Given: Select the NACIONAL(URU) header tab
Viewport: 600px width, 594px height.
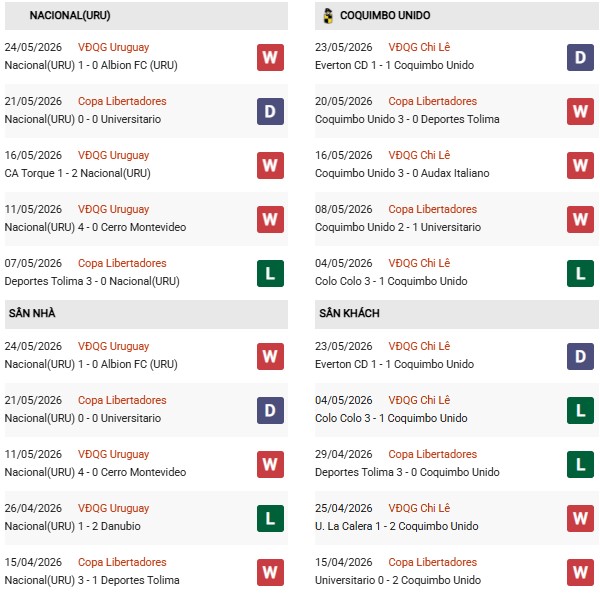Looking at the screenshot, I should click(146, 15).
